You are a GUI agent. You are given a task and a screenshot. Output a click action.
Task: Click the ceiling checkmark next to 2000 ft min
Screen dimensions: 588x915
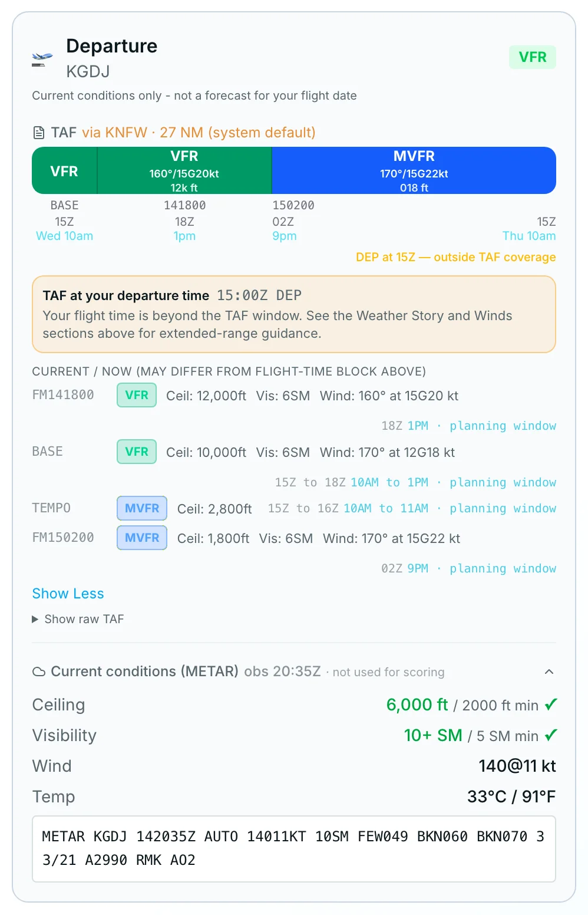click(x=551, y=705)
